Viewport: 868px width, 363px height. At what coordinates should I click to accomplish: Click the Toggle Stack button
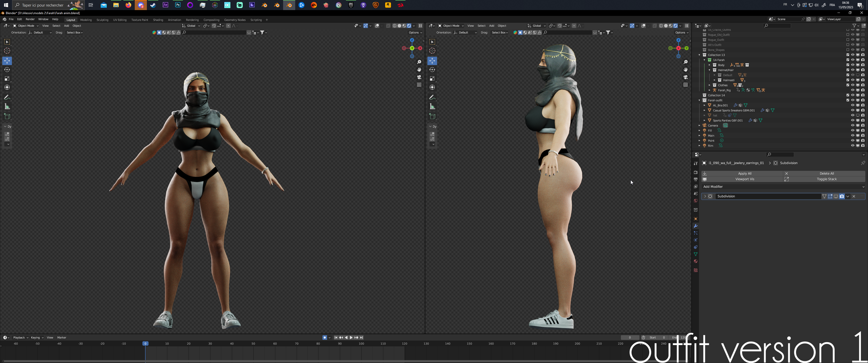(x=824, y=179)
